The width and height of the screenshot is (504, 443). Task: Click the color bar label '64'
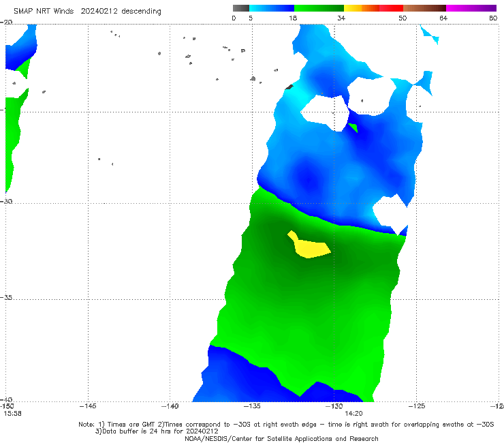pos(443,18)
